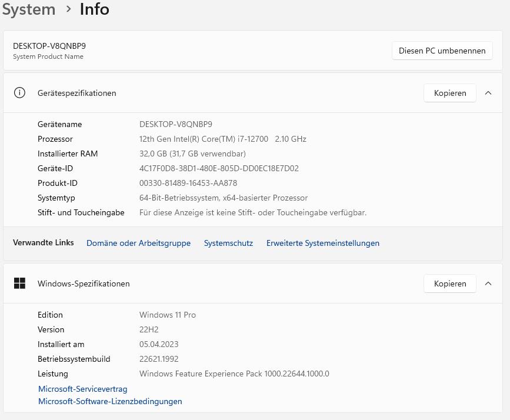Copy device specs with Kopieren in Gerätespezifikationen
The height and width of the screenshot is (420, 510).
450,93
